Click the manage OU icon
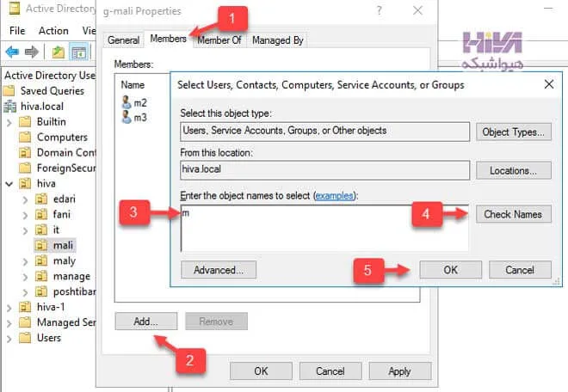The width and height of the screenshot is (568, 392). tap(41, 276)
